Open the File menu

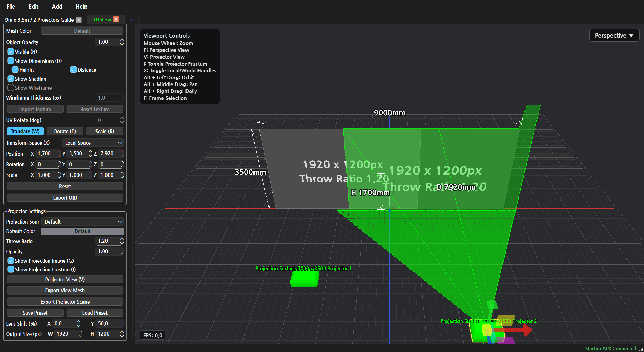(11, 7)
